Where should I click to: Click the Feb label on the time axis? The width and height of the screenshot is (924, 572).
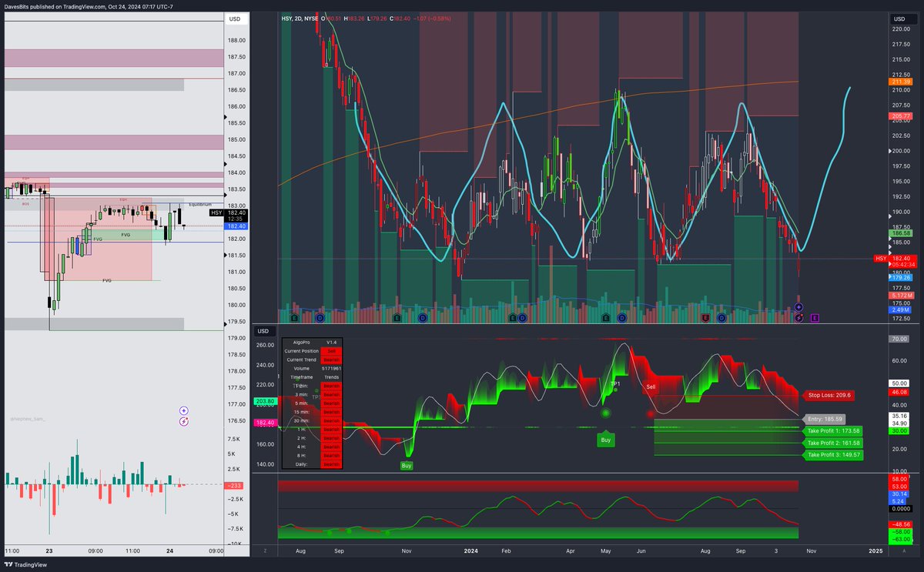pos(506,551)
